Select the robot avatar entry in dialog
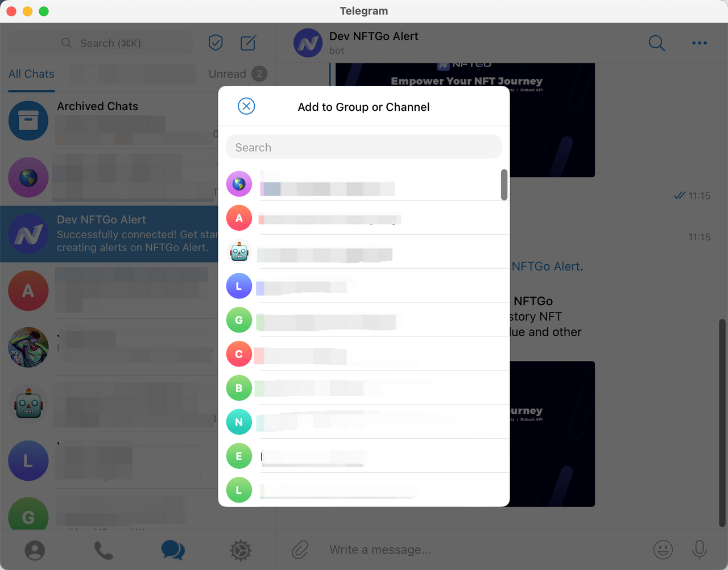Viewport: 728px width, 570px height. (x=364, y=252)
